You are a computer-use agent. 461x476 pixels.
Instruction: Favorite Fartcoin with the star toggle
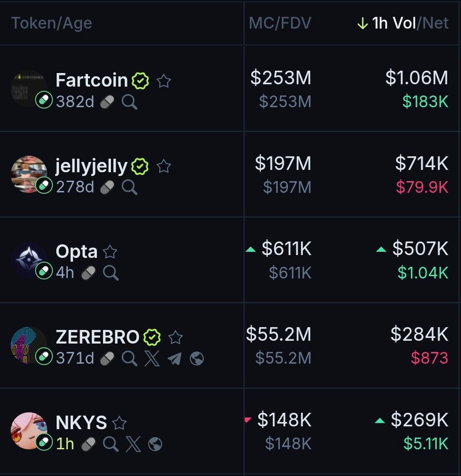(163, 81)
